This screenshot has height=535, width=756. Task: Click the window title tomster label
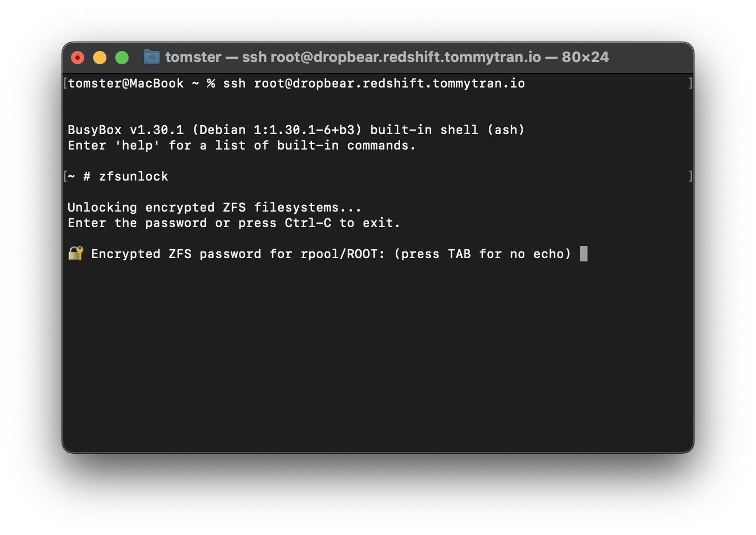point(193,56)
